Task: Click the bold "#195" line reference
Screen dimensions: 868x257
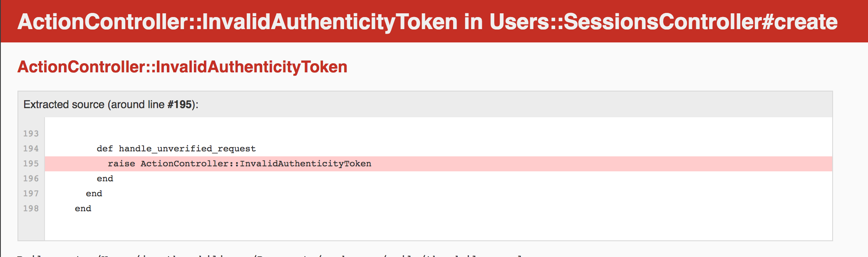Action: (179, 104)
